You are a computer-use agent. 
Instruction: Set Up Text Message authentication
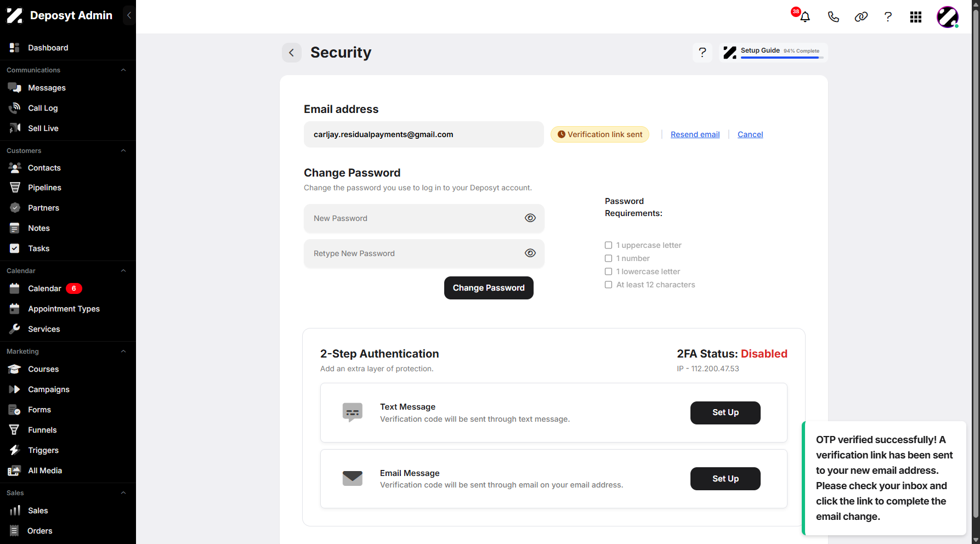coord(726,413)
